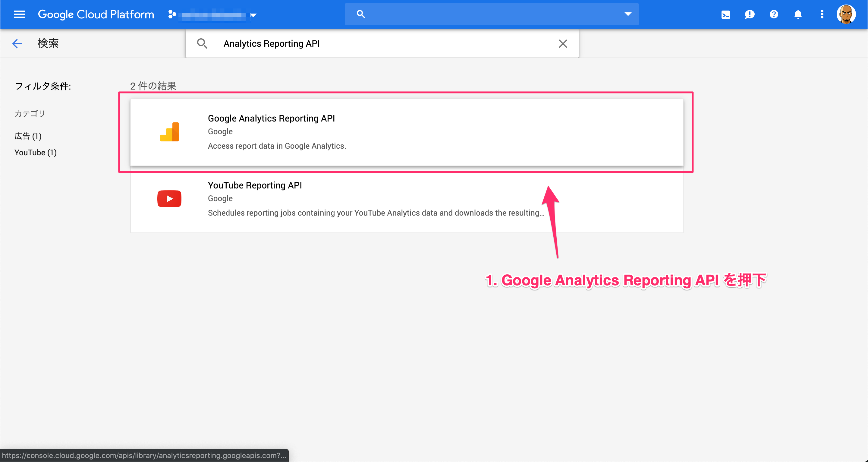Open Google Analytics Reporting API result
This screenshot has height=474, width=868.
pyautogui.click(x=407, y=132)
